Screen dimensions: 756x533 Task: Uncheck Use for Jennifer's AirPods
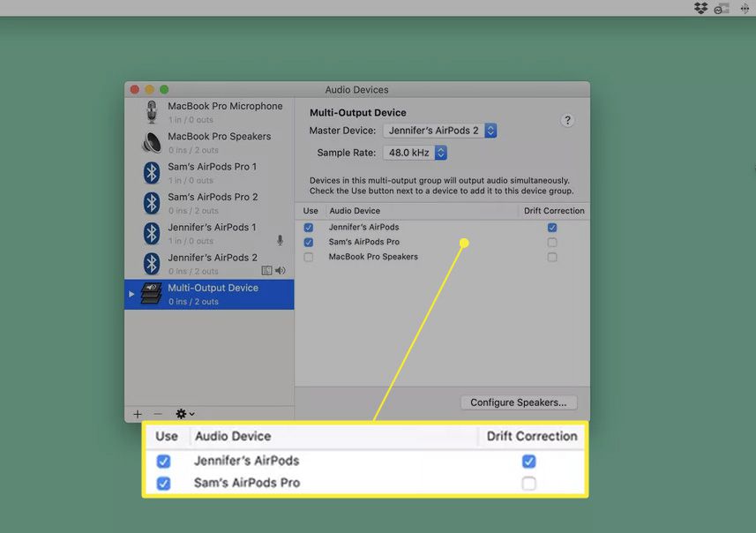[308, 228]
